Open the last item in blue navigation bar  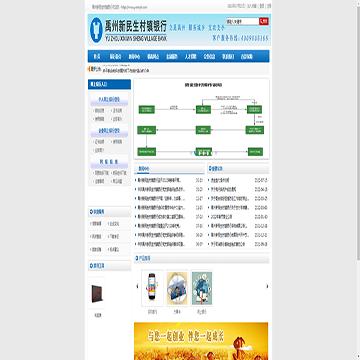[247, 57]
